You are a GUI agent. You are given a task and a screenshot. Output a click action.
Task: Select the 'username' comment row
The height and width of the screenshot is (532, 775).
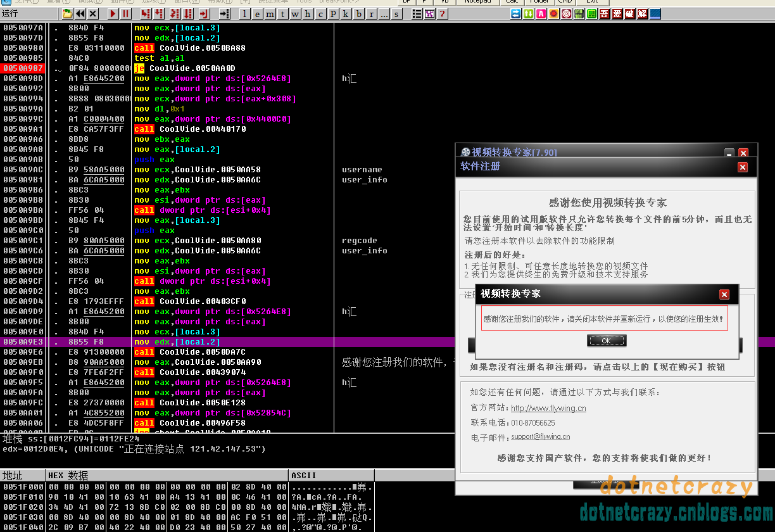click(x=362, y=170)
